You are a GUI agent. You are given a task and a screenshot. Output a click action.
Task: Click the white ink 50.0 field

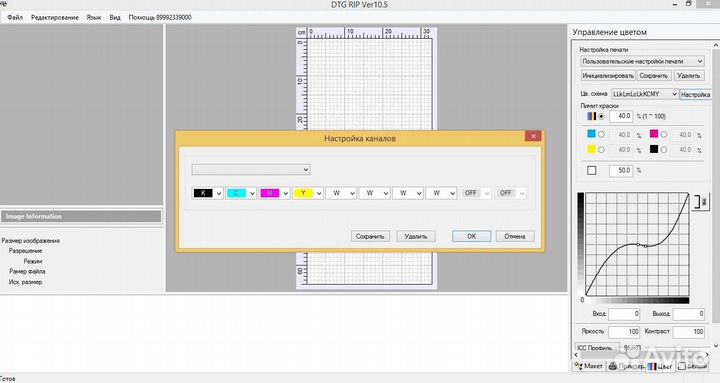point(621,170)
